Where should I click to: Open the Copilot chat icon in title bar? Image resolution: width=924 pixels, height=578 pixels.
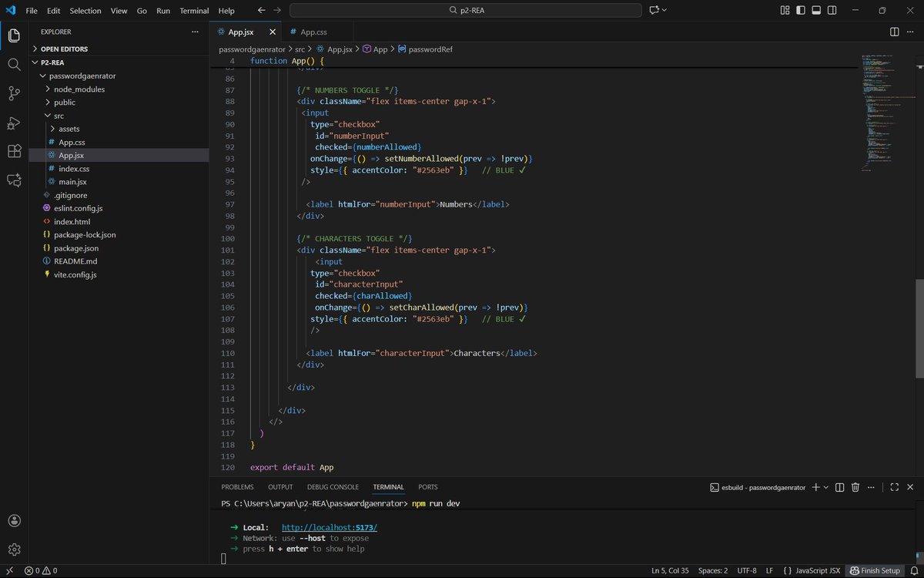[x=654, y=10]
